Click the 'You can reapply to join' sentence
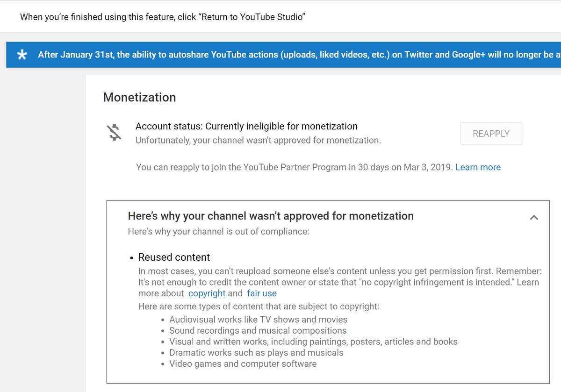561x392 pixels. coord(295,167)
